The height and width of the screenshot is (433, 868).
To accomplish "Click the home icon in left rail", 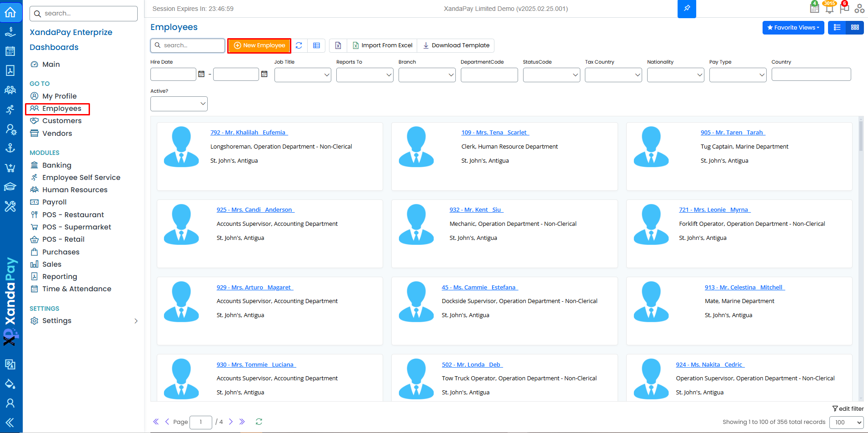I will (10, 12).
